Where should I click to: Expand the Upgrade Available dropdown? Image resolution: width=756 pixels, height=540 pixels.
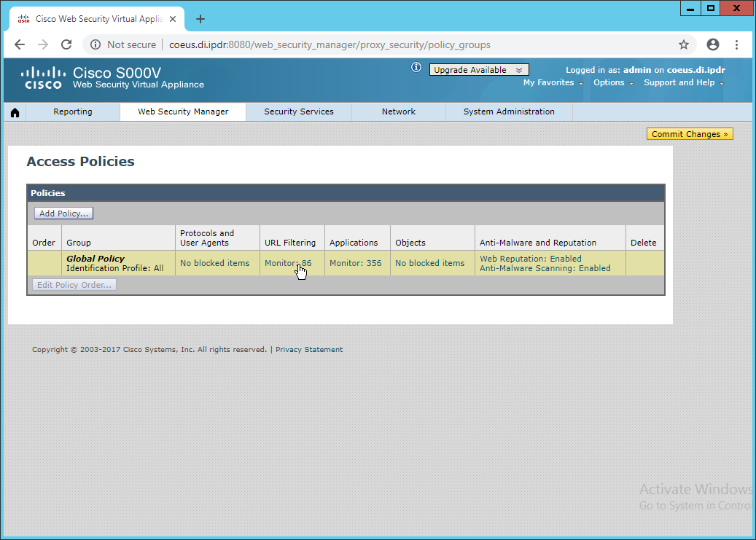[479, 70]
